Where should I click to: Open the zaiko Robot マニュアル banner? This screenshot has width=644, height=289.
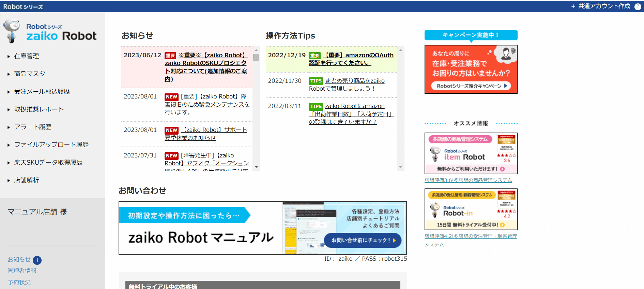tap(263, 228)
